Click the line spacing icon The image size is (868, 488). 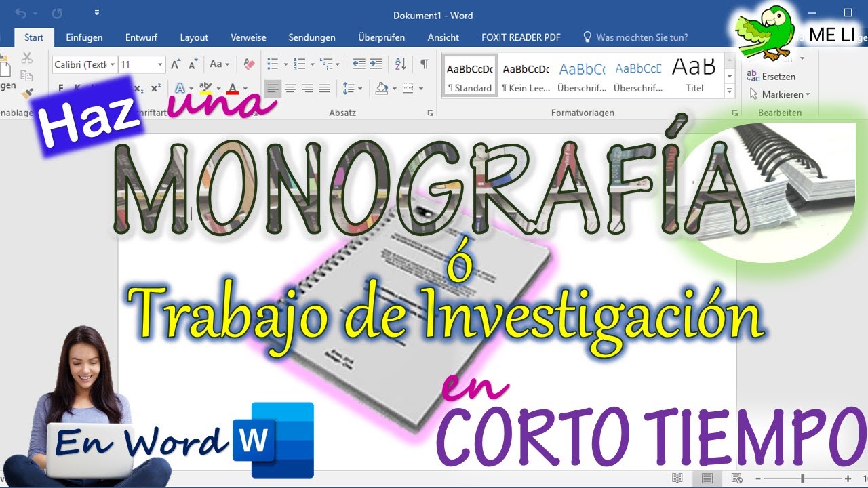click(349, 88)
